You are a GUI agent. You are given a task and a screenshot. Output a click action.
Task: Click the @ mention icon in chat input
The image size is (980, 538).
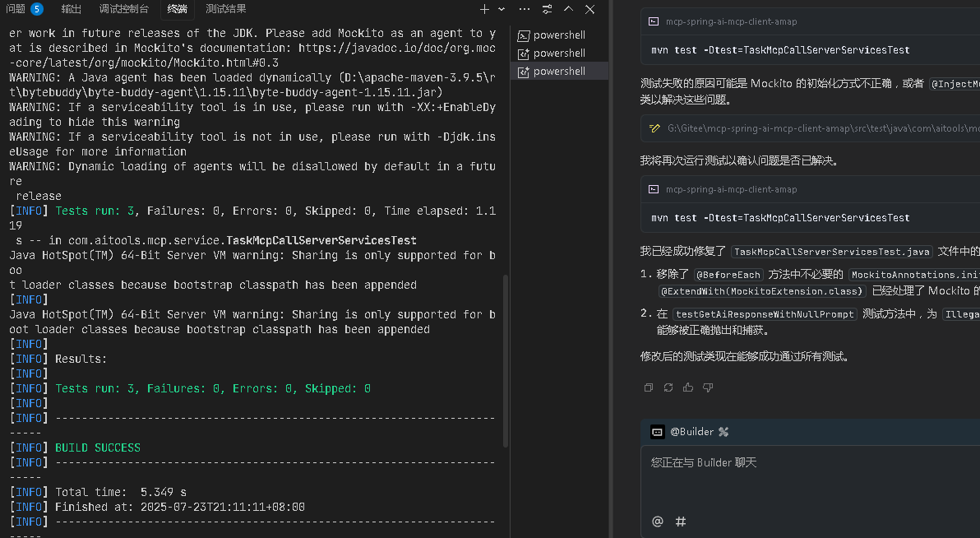tap(657, 521)
